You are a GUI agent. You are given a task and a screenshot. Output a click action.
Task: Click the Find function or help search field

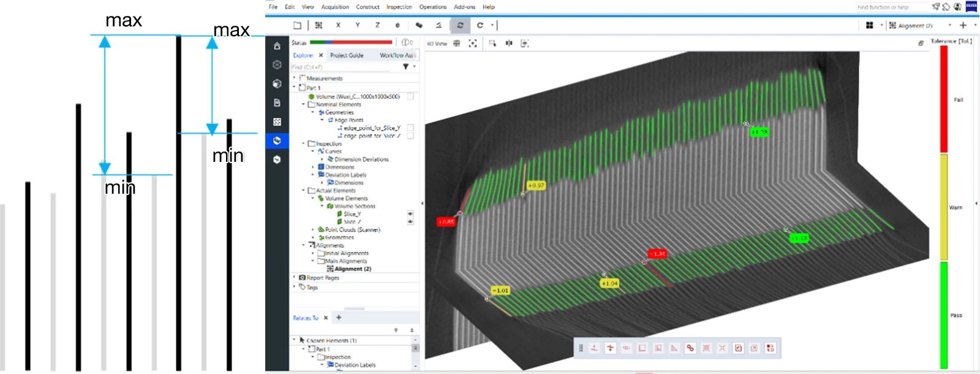(891, 7)
